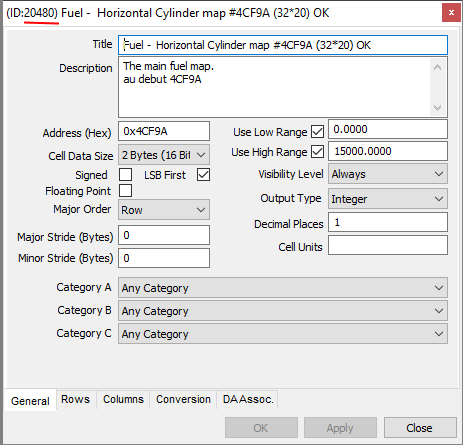Click the Close button

(x=420, y=428)
